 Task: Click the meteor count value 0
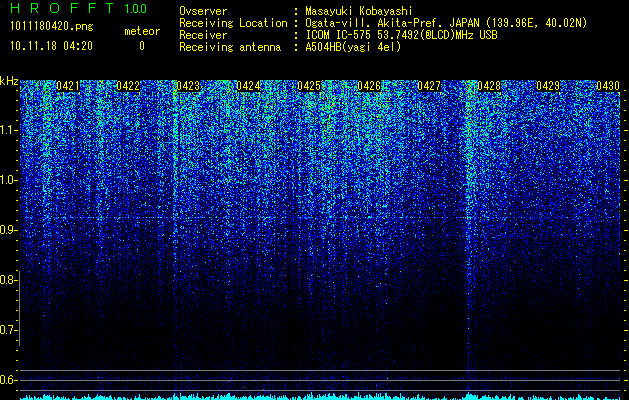pyautogui.click(x=142, y=46)
